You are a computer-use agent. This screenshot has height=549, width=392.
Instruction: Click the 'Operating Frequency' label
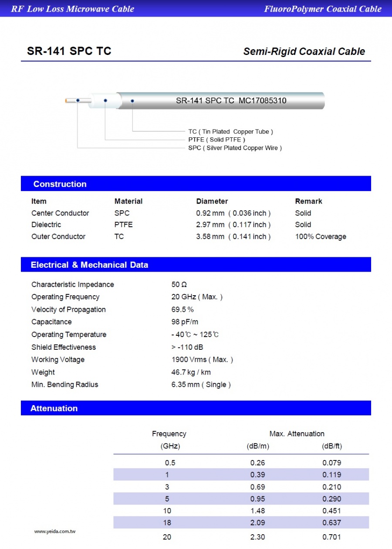(x=65, y=297)
